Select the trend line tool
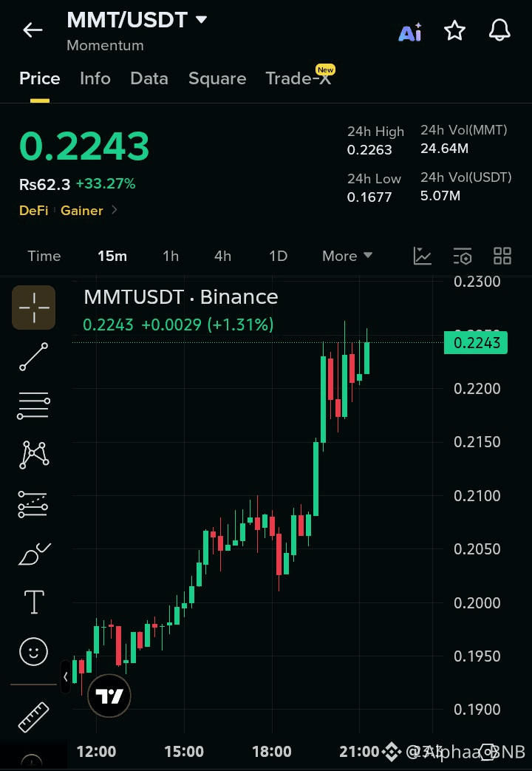The width and height of the screenshot is (532, 771). pos(34,356)
